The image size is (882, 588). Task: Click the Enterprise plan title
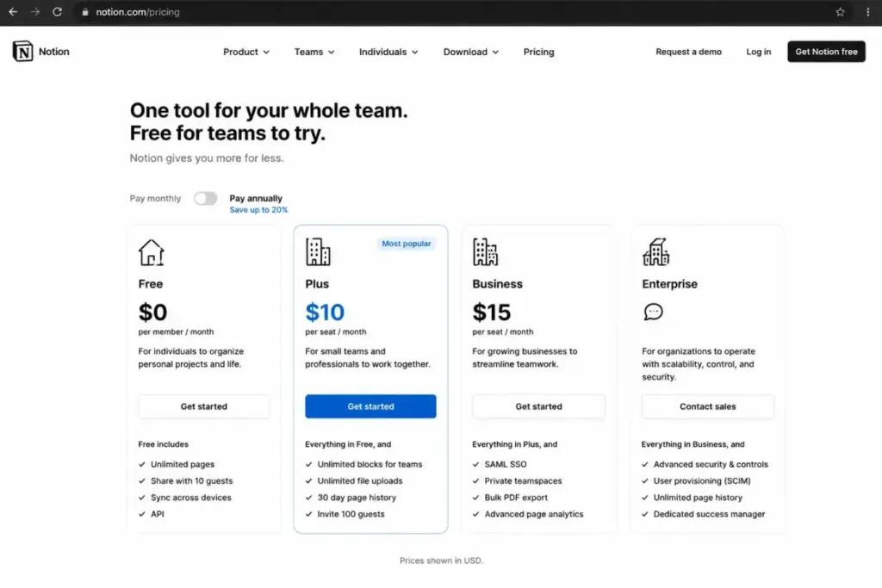(669, 284)
